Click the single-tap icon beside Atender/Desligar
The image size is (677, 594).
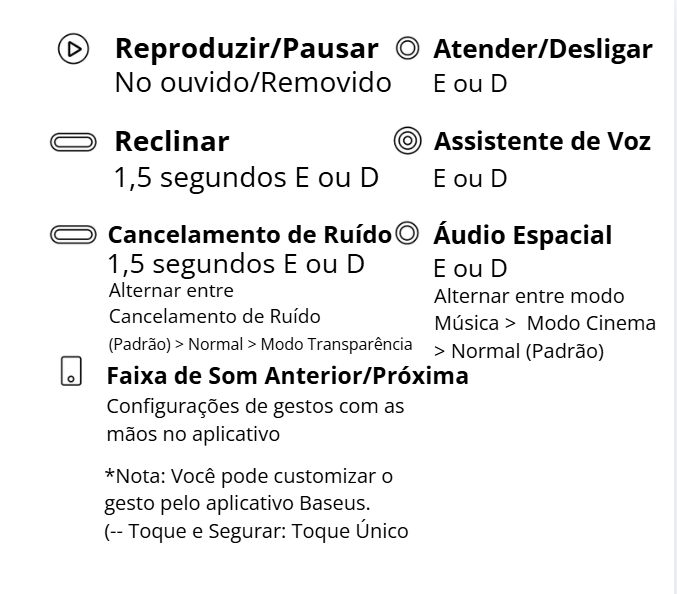pyautogui.click(x=407, y=48)
